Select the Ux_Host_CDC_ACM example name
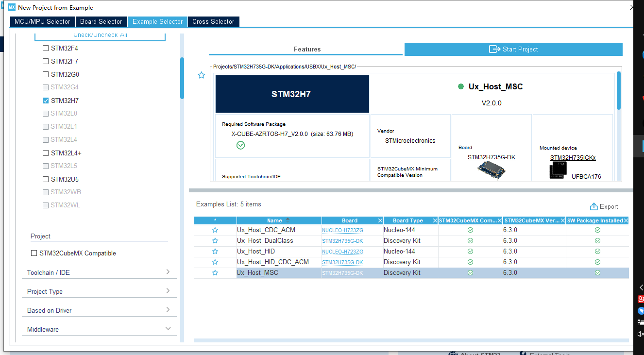The width and height of the screenshot is (644, 355). (x=266, y=230)
